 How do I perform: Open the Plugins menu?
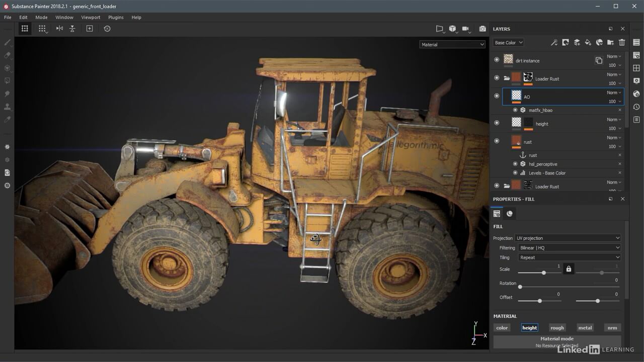coord(116,17)
